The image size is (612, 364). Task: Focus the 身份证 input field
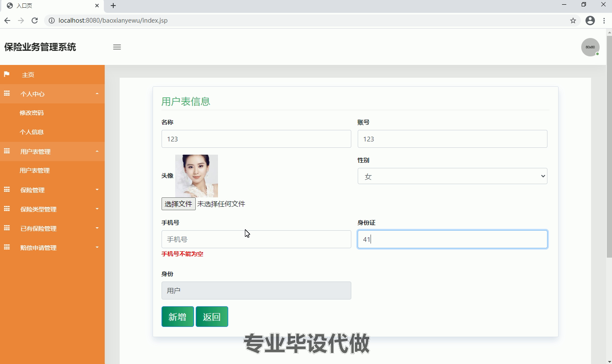click(x=452, y=239)
